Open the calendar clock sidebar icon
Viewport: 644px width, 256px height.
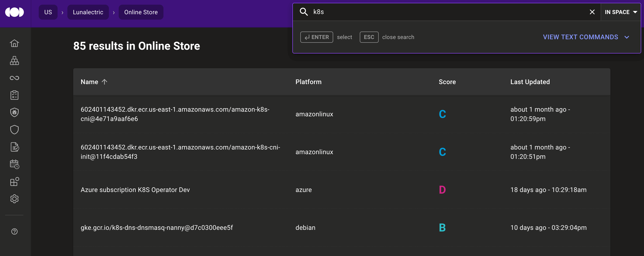[14, 164]
